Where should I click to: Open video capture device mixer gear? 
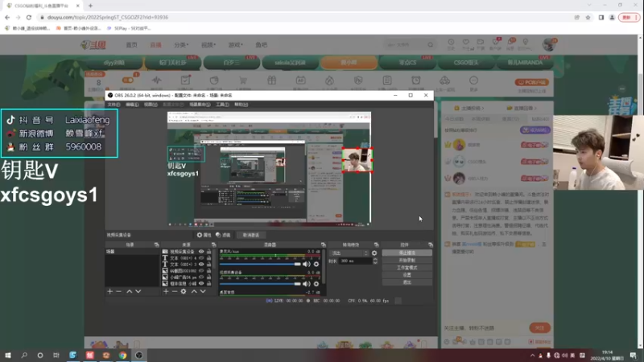(x=316, y=284)
